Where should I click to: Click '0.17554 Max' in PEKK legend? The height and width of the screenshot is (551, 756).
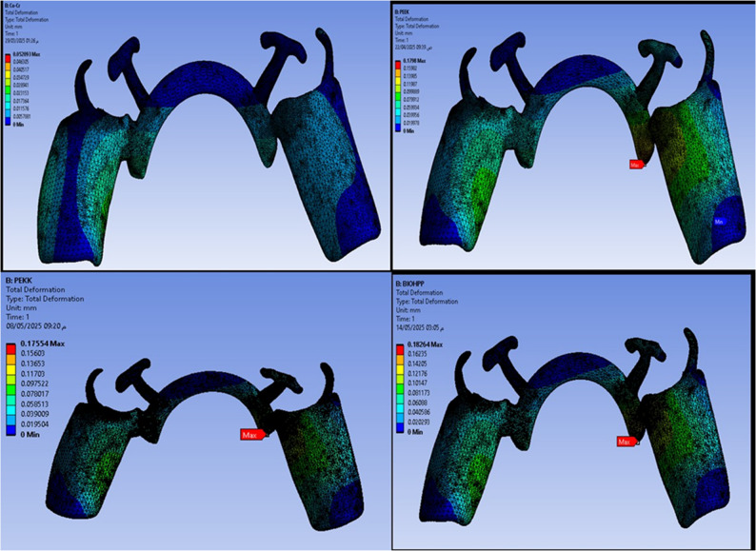(43, 344)
